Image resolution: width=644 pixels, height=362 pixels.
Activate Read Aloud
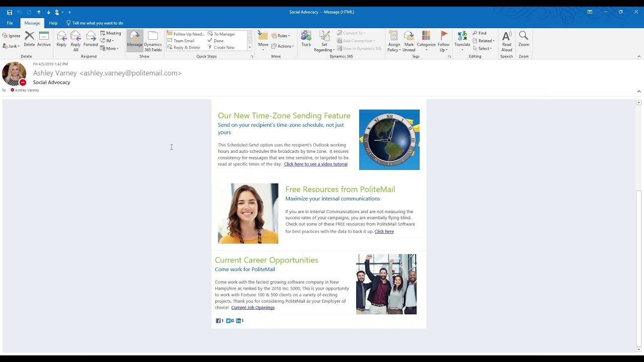(x=507, y=39)
